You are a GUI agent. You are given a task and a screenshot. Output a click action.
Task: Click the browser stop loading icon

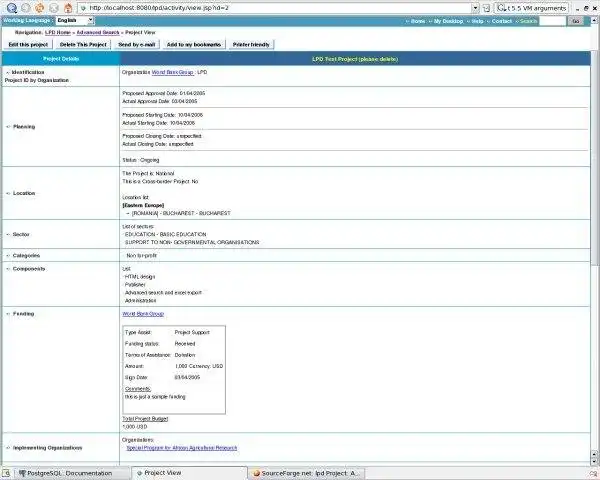click(x=54, y=7)
